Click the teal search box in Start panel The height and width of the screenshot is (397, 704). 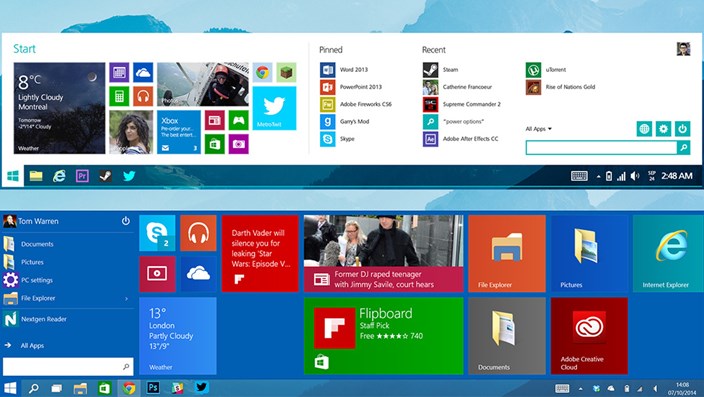pos(601,147)
